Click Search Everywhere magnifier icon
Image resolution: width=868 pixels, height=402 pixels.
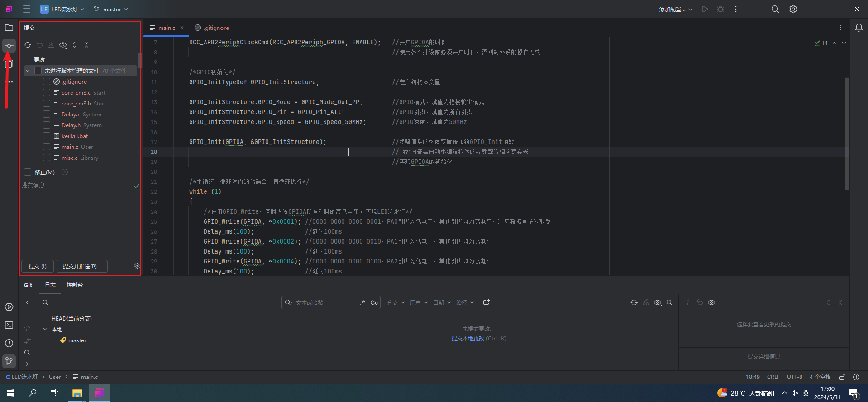(x=775, y=9)
